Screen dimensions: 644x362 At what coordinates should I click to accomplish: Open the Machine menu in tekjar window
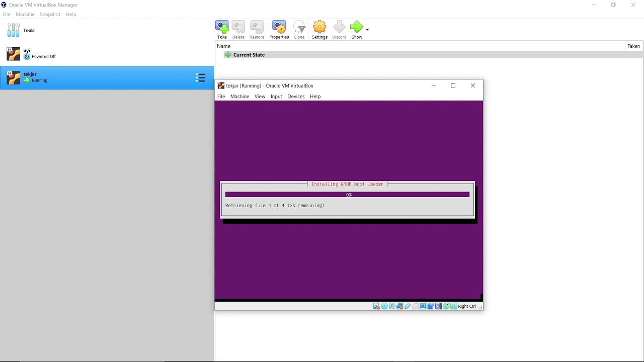240,97
